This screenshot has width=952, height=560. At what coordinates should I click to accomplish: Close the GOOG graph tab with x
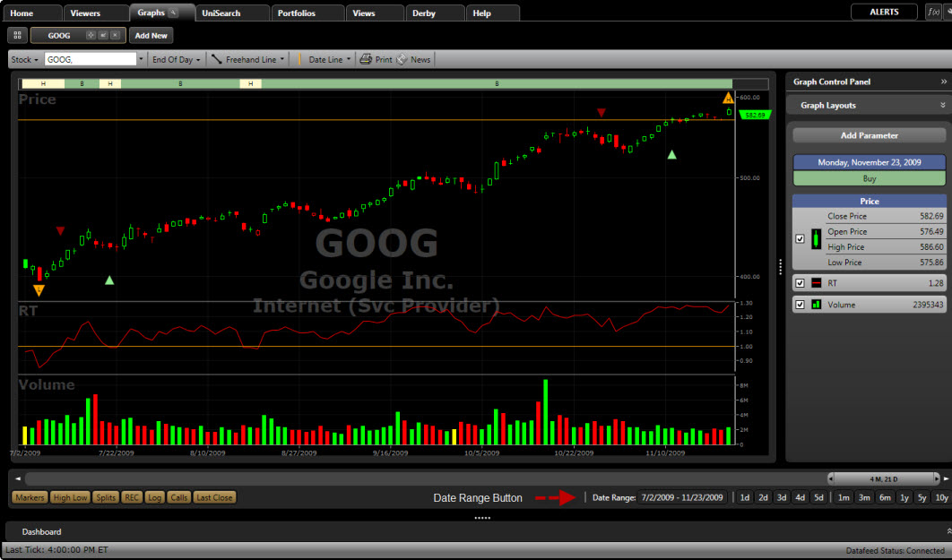(x=115, y=35)
